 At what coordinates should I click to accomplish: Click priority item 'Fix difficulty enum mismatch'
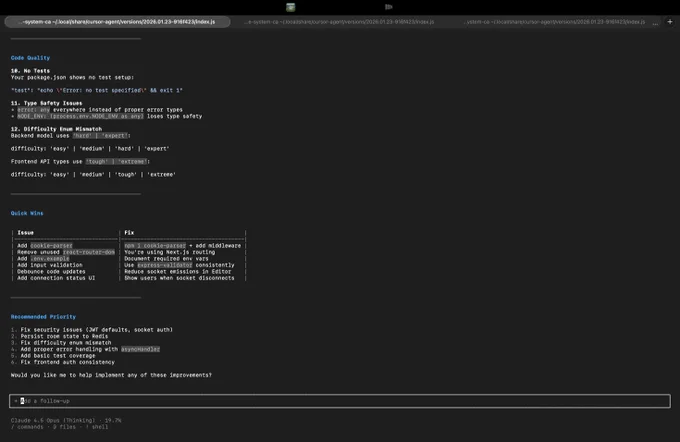(61, 343)
